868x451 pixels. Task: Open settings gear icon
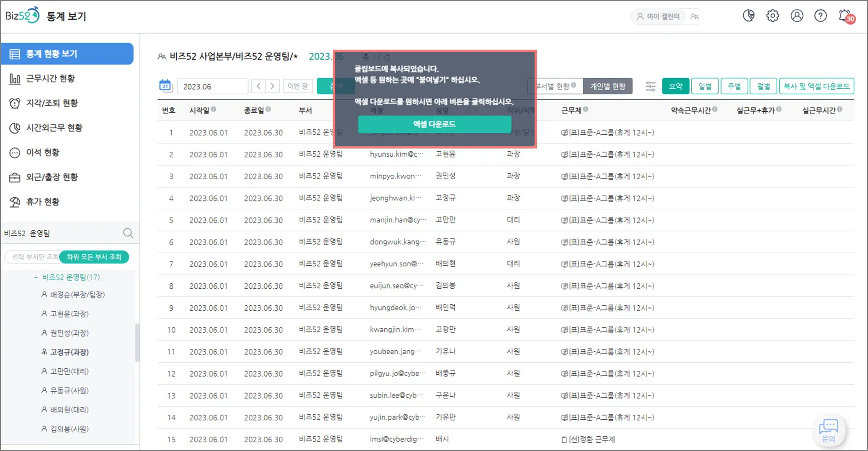[772, 16]
